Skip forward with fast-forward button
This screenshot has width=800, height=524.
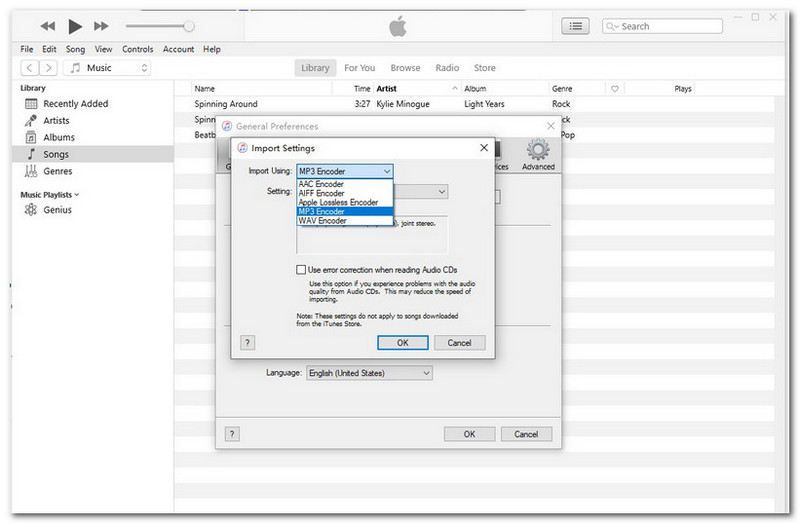101,26
